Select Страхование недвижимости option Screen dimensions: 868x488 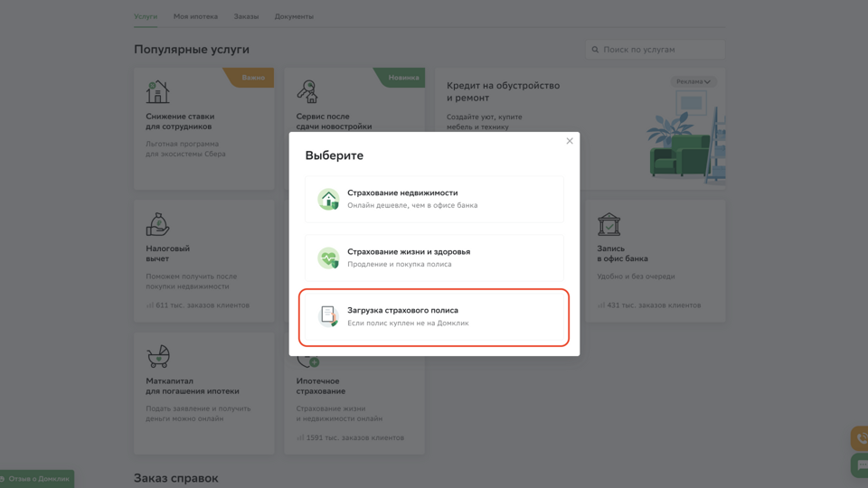[434, 199]
